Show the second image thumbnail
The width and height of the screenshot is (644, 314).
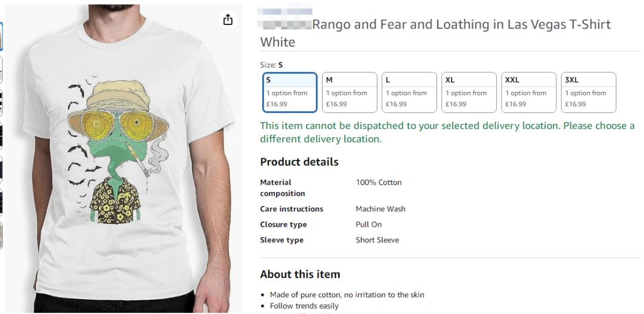pyautogui.click(x=1, y=69)
